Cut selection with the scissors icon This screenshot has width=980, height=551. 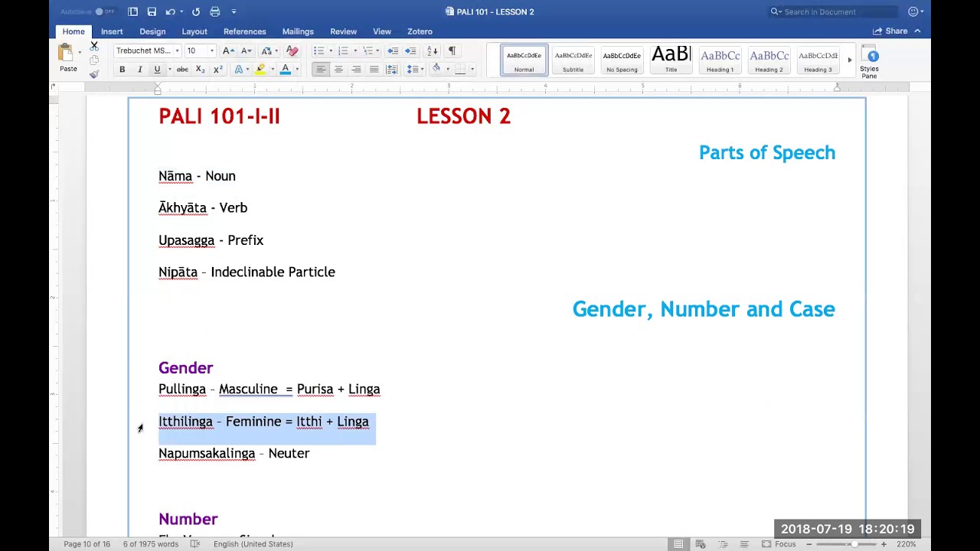[94, 46]
